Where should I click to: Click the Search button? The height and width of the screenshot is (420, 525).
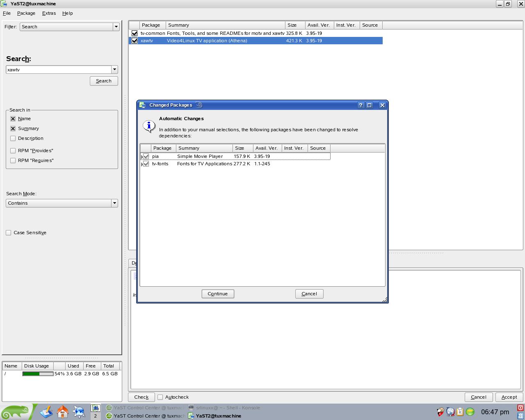click(x=104, y=81)
